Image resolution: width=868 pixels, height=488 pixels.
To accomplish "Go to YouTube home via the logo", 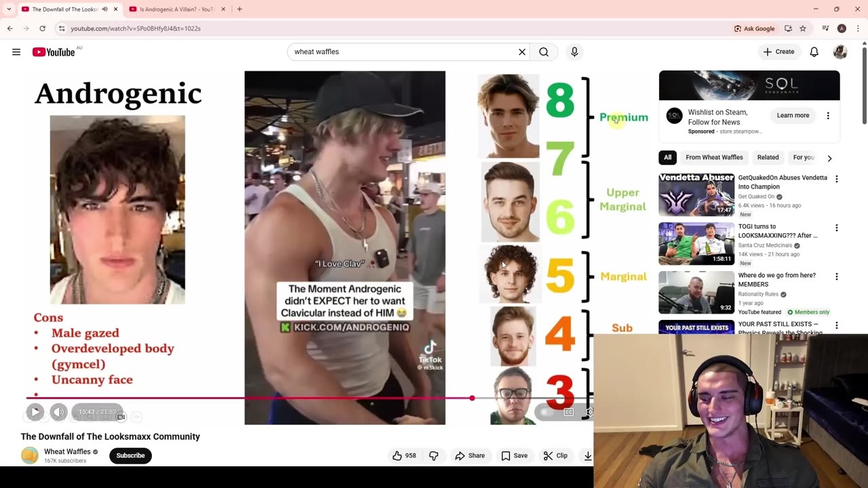I will coord(54,52).
